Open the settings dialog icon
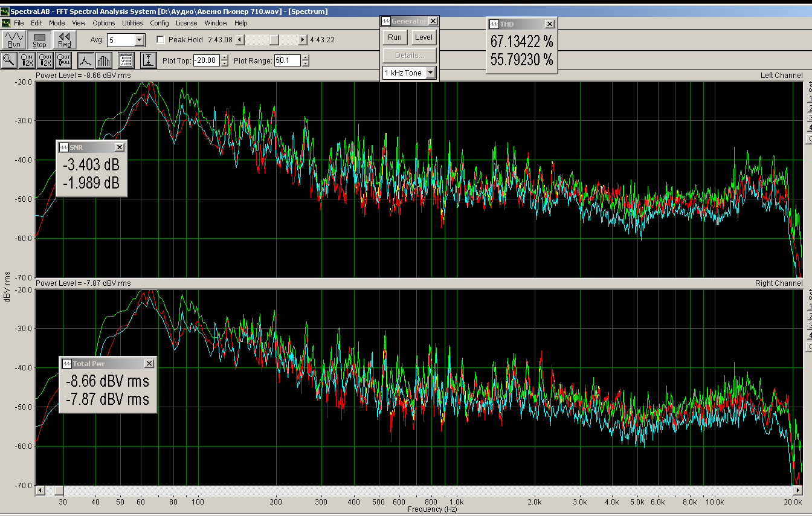Viewport: 812px width, 516px height. tap(126, 60)
